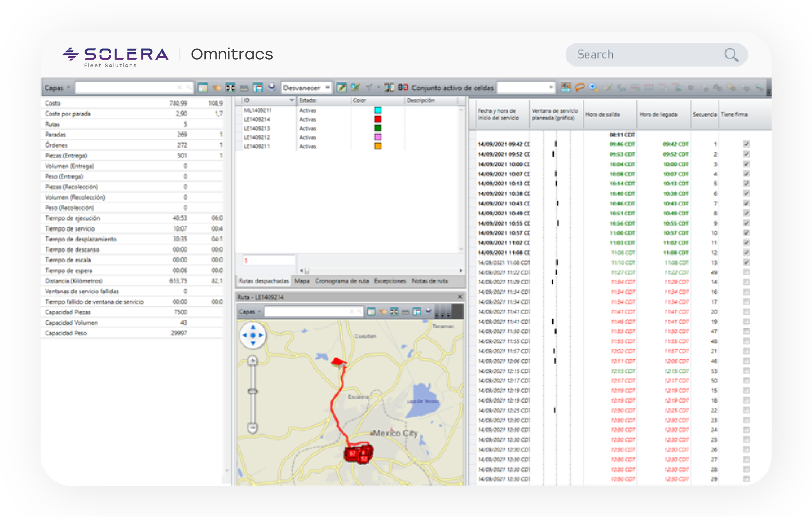Image resolution: width=812 pixels, height=517 pixels.
Task: Click the map zoom-in plus button
Action: click(252, 361)
